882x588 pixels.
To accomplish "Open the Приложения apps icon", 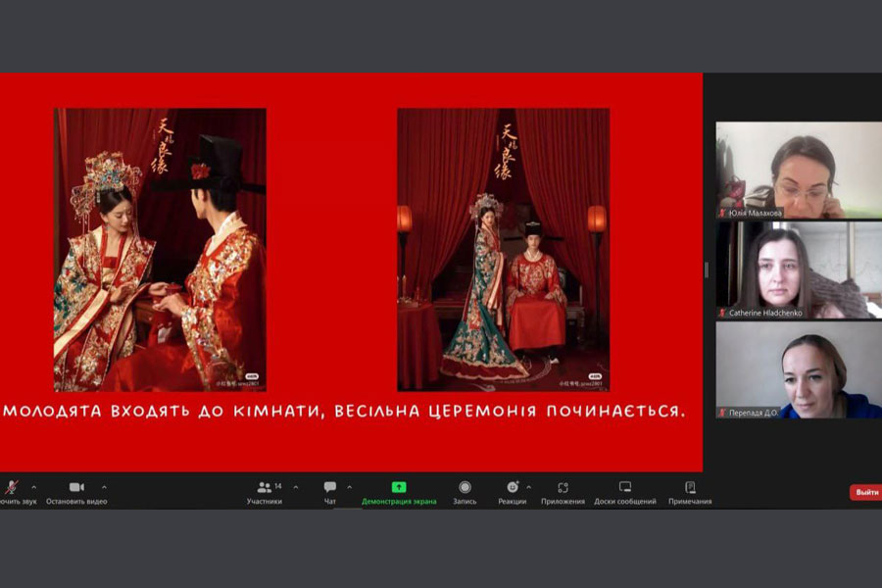I will coord(563,487).
